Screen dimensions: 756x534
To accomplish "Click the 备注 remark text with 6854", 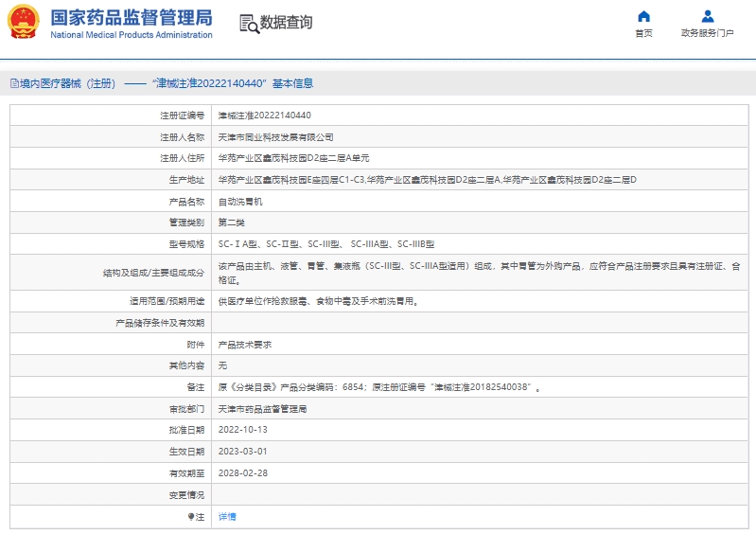I will (379, 387).
